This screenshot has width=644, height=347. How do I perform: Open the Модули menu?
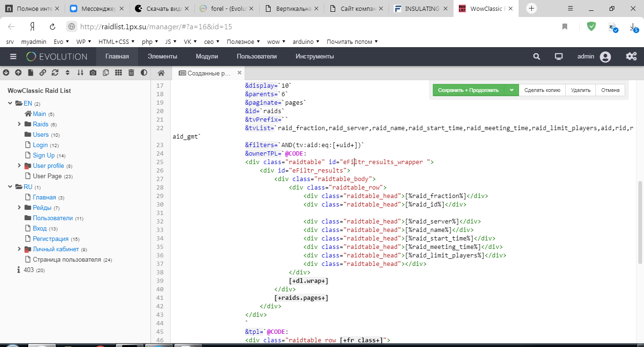coord(207,57)
